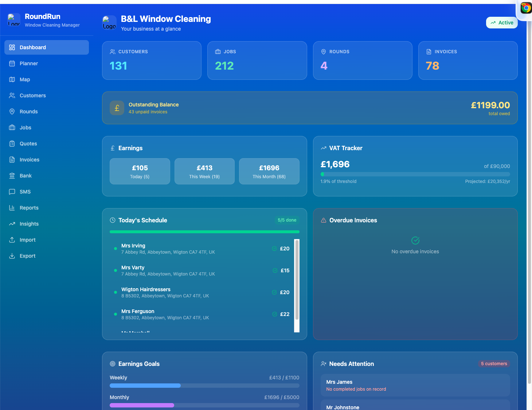The image size is (532, 410).
Task: Click the green check next to Mrs Ferguson
Action: (275, 314)
